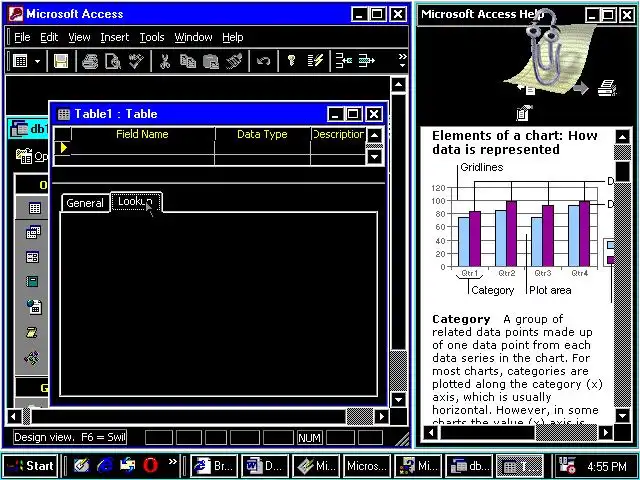The image size is (640, 480).
Task: Click the Help window Forward arrow
Action: [x=581, y=88]
